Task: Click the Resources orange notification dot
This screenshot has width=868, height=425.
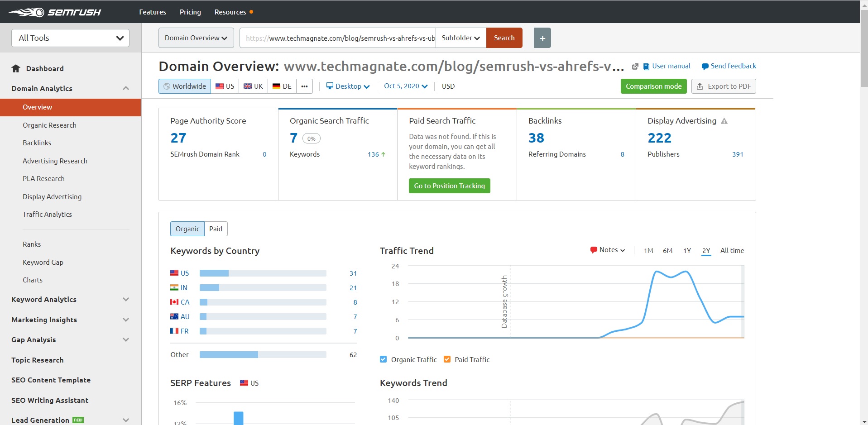Action: coord(251,12)
